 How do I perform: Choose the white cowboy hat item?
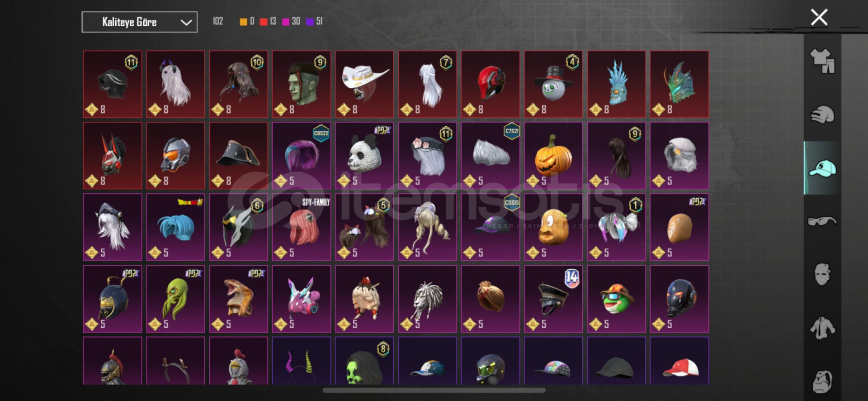[364, 84]
